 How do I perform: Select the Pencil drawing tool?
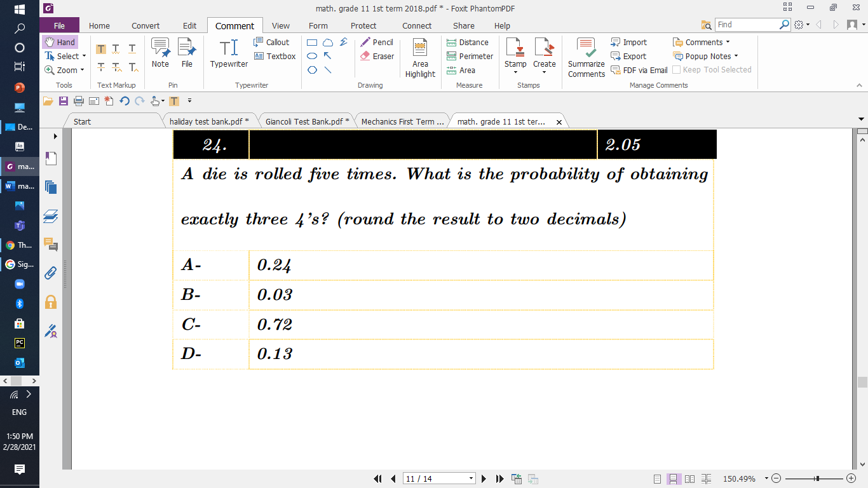click(377, 43)
